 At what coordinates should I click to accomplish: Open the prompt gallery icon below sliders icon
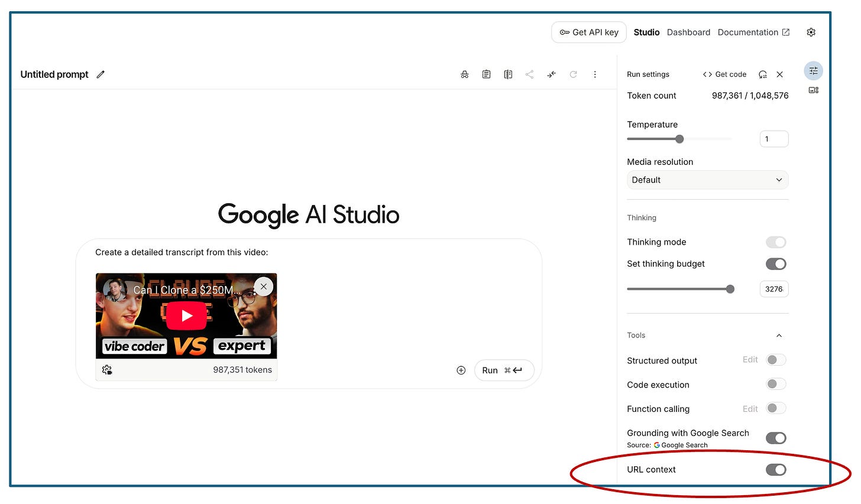click(814, 90)
